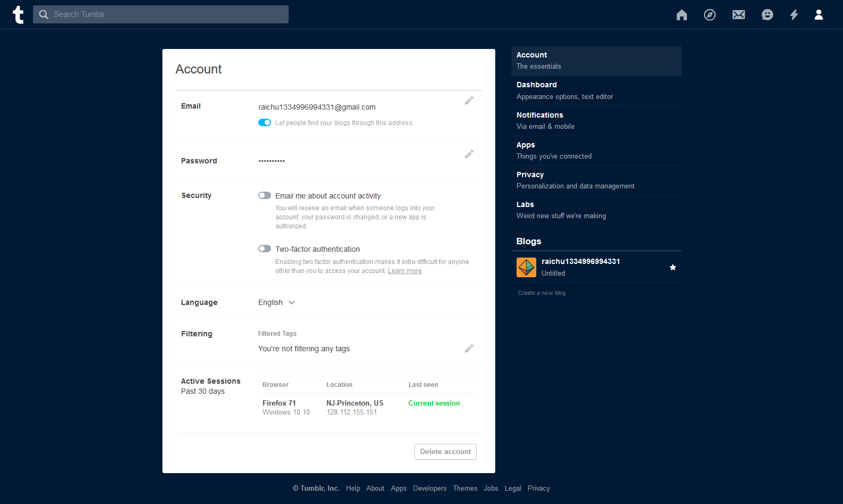Click the Help footer link
This screenshot has width=843, height=504.
[x=353, y=489]
